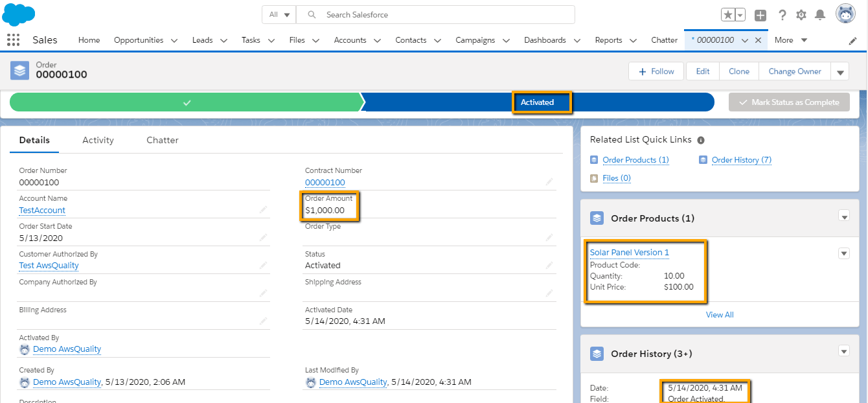Click the Search Salesforce input field

point(435,14)
